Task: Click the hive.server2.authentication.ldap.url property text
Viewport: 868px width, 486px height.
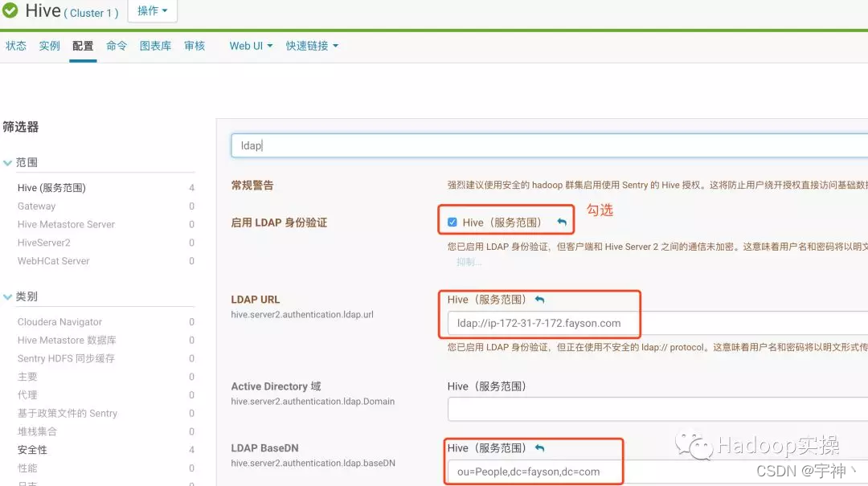Action: point(302,314)
